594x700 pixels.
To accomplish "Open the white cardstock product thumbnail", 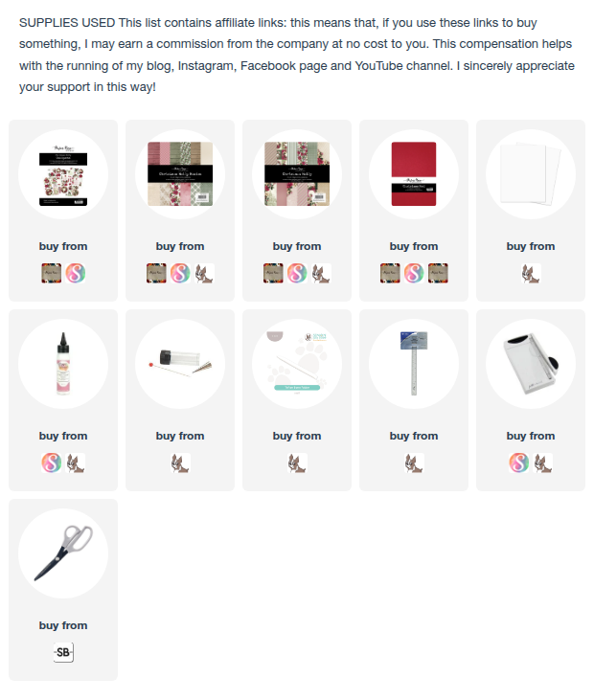I will 531,174.
